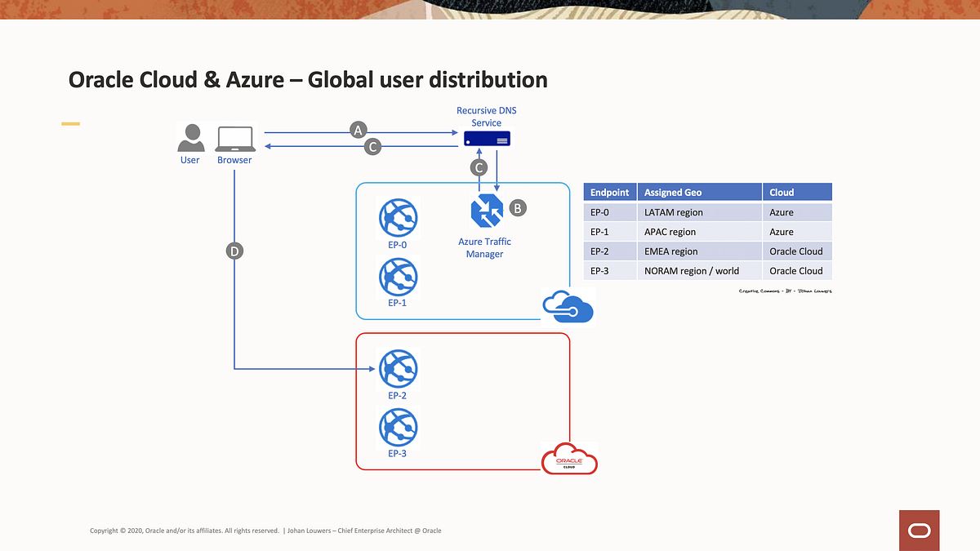Click the Cloud column header

tap(781, 192)
